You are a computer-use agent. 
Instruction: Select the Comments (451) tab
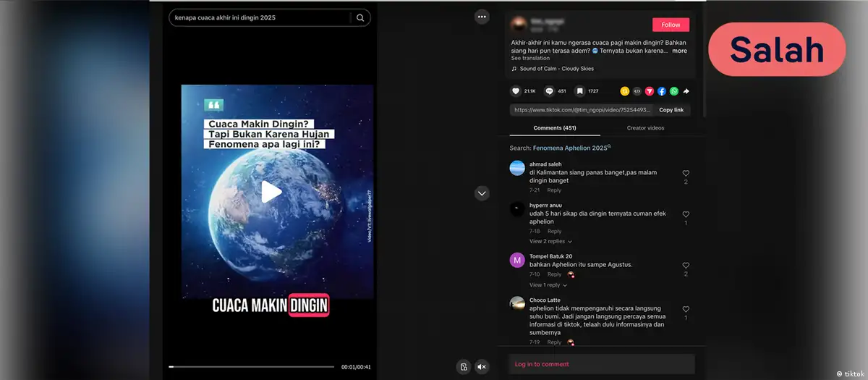pyautogui.click(x=554, y=128)
